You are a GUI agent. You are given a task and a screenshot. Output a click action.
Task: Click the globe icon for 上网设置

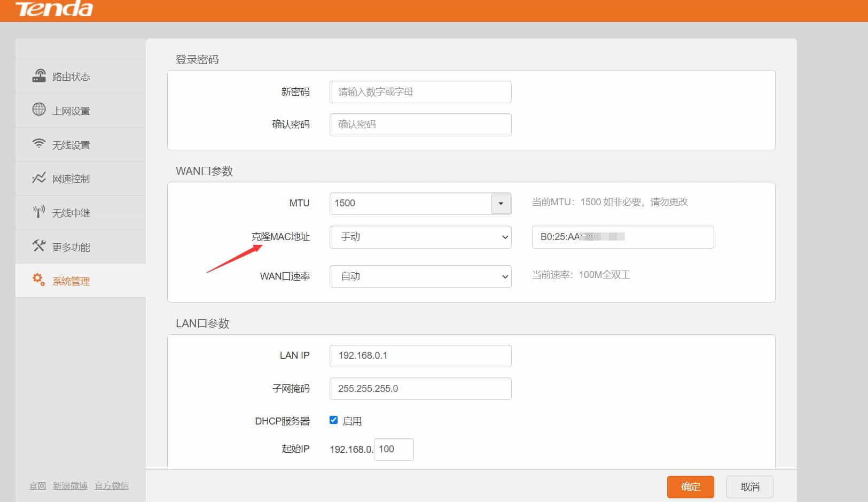coord(39,110)
